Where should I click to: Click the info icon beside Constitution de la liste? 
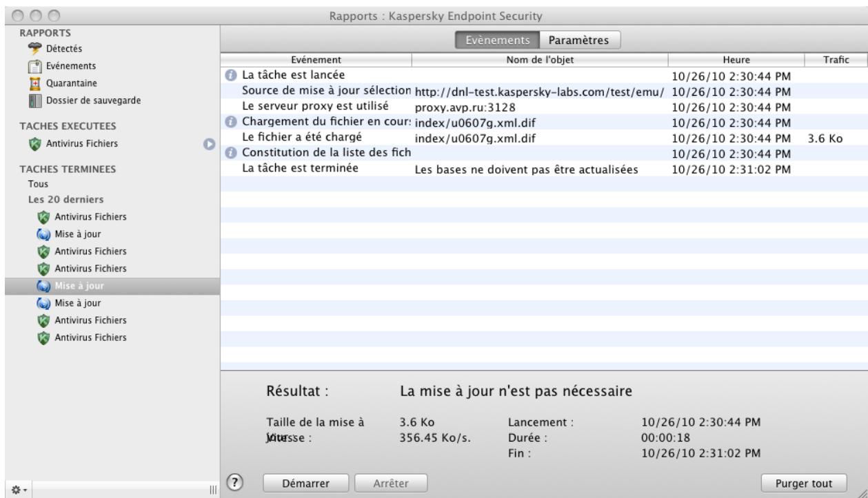231,153
